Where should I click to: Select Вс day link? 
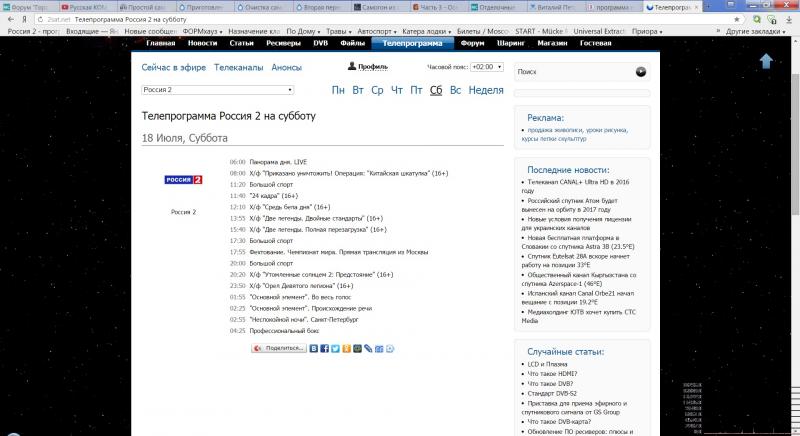(455, 90)
